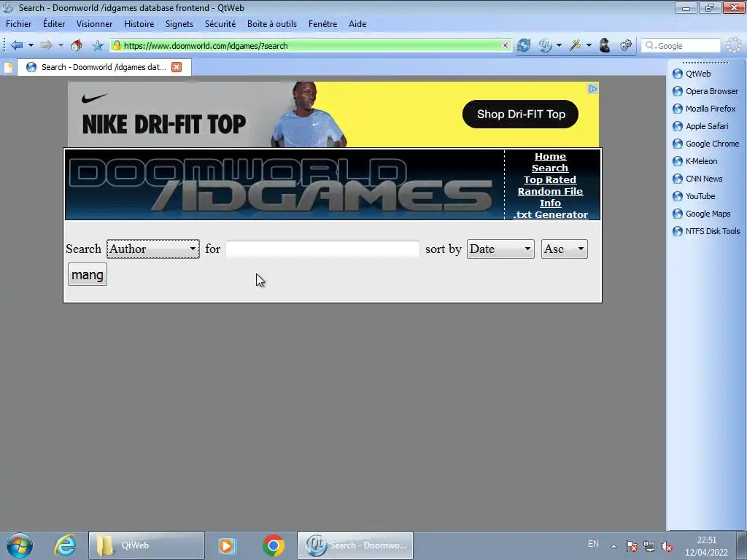Image resolution: width=747 pixels, height=560 pixels.
Task: Click the Top Rated link
Action: (x=550, y=179)
